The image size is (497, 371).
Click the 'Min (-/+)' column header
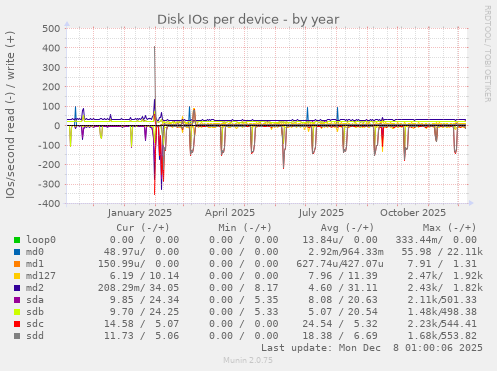(245, 228)
